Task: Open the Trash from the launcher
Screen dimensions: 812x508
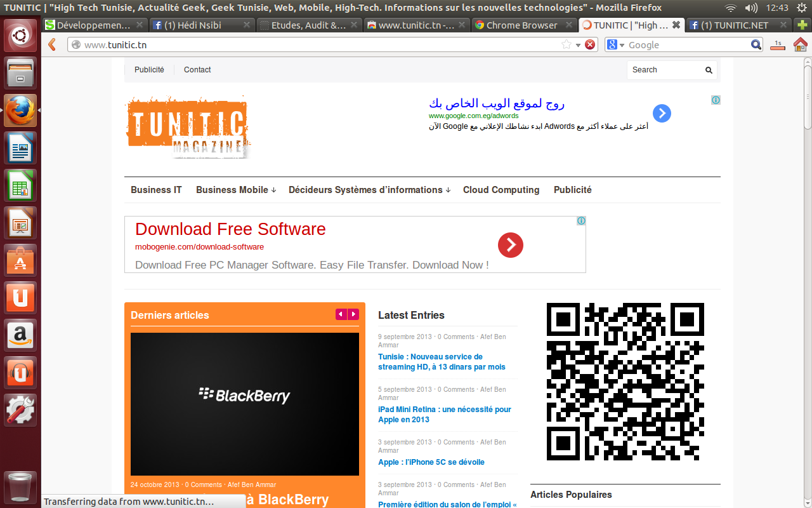Action: pos(20,486)
